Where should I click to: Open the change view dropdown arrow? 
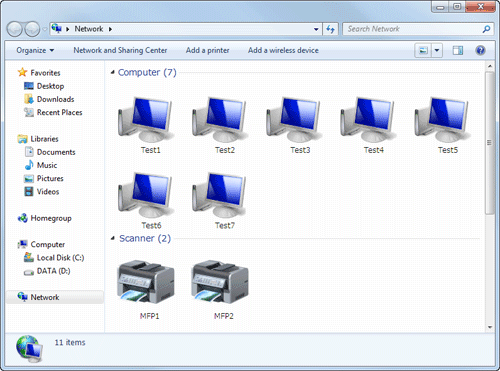(x=437, y=50)
